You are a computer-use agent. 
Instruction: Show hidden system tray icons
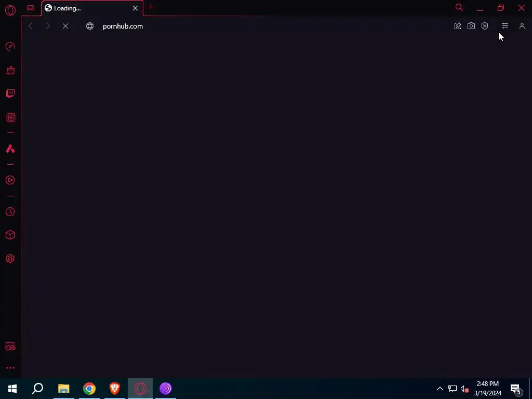click(440, 389)
